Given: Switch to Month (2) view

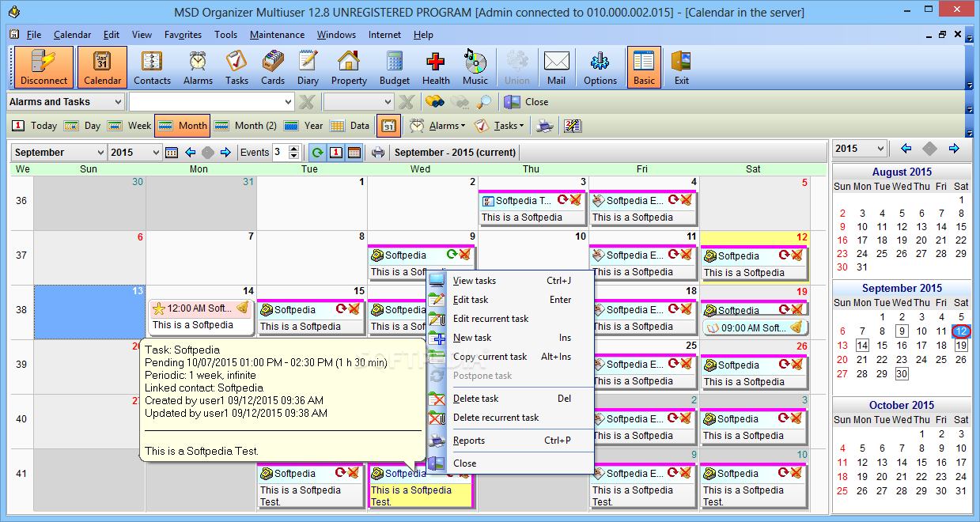Looking at the screenshot, I should click(x=245, y=125).
